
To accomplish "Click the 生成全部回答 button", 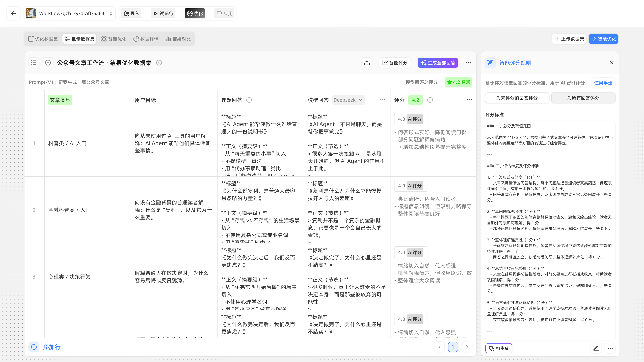I will [438, 63].
